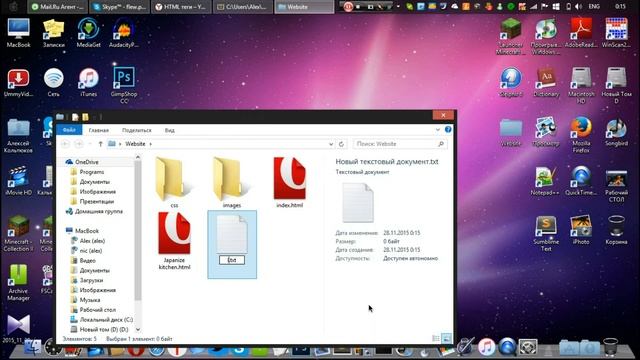Open the Sublime Text shortcut
Viewport: 640px width, 360px height.
pos(546,233)
